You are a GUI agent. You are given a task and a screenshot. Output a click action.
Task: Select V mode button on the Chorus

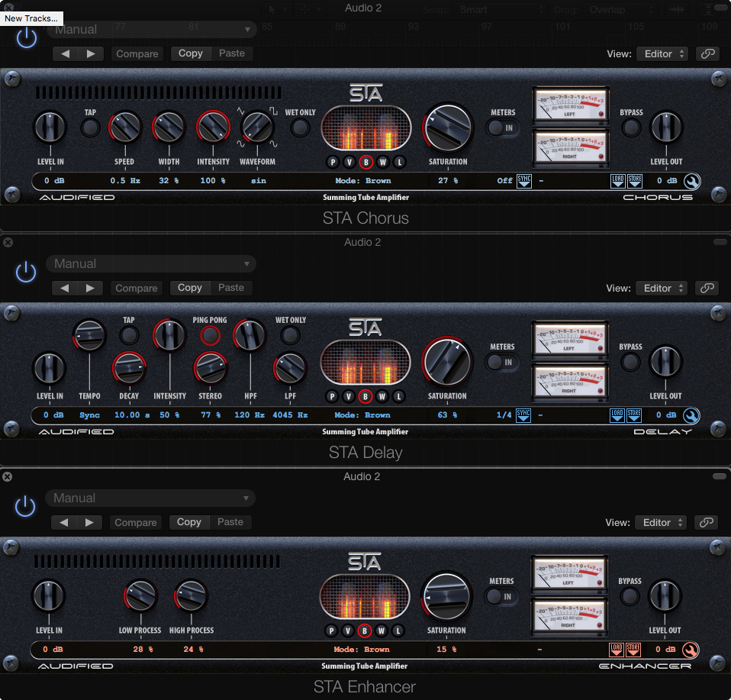click(349, 163)
